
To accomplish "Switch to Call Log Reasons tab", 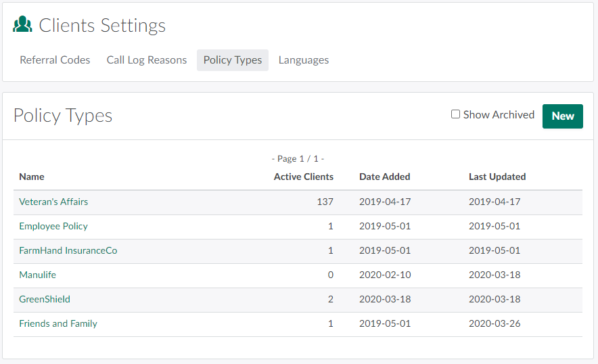I will [146, 60].
